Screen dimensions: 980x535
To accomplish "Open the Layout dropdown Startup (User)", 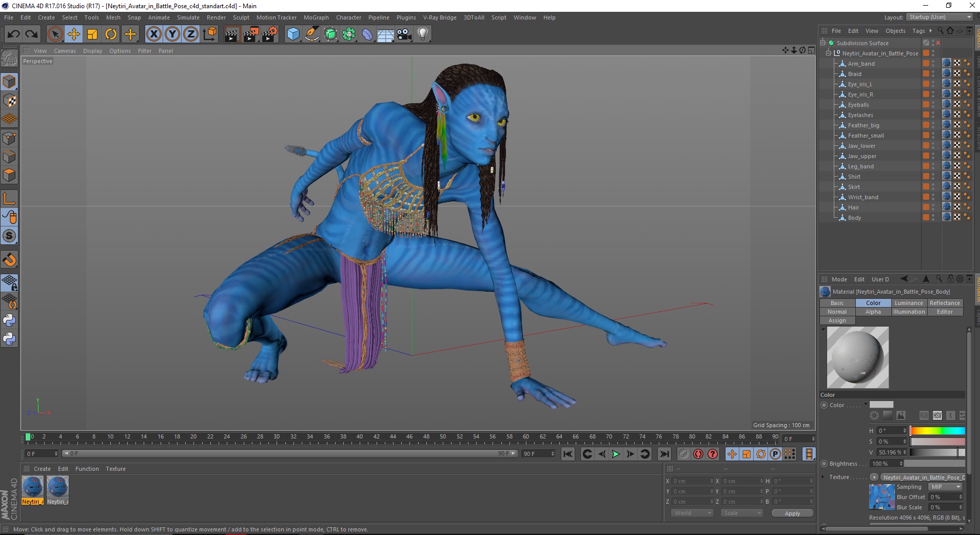I will click(939, 17).
